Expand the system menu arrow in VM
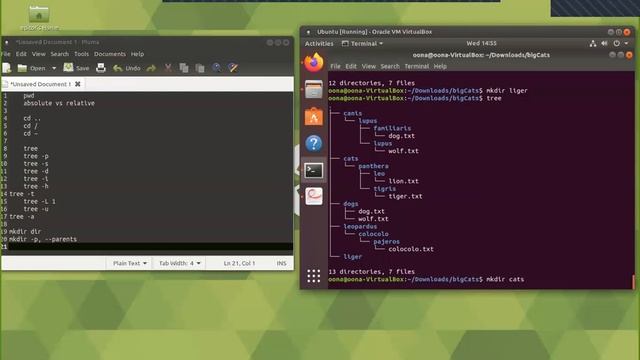Viewport: 640px width, 360px height. [x=627, y=43]
